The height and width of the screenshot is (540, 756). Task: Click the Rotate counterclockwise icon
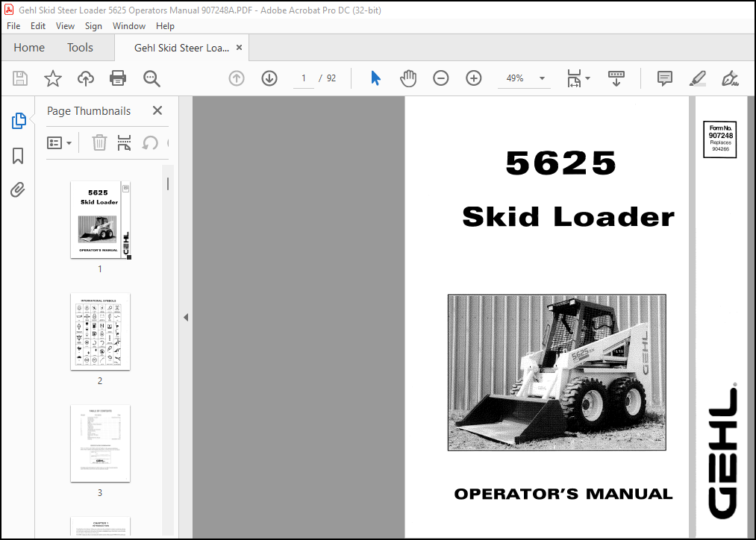150,142
